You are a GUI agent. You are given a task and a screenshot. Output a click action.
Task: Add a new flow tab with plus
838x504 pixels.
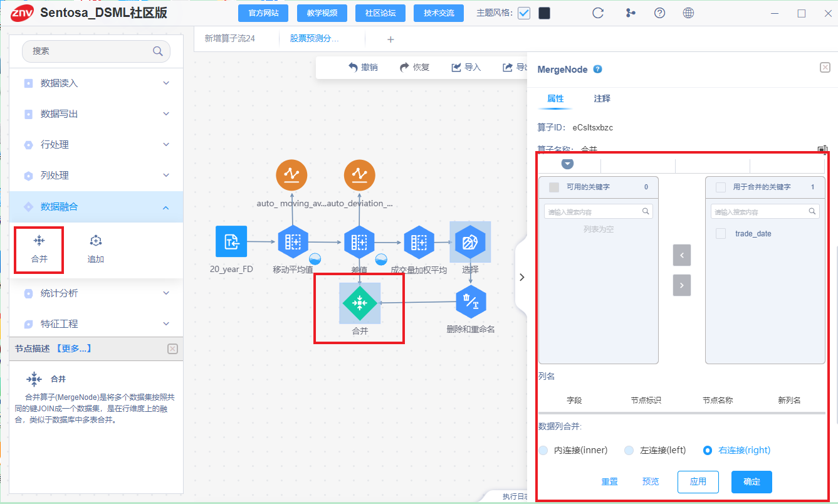point(390,39)
